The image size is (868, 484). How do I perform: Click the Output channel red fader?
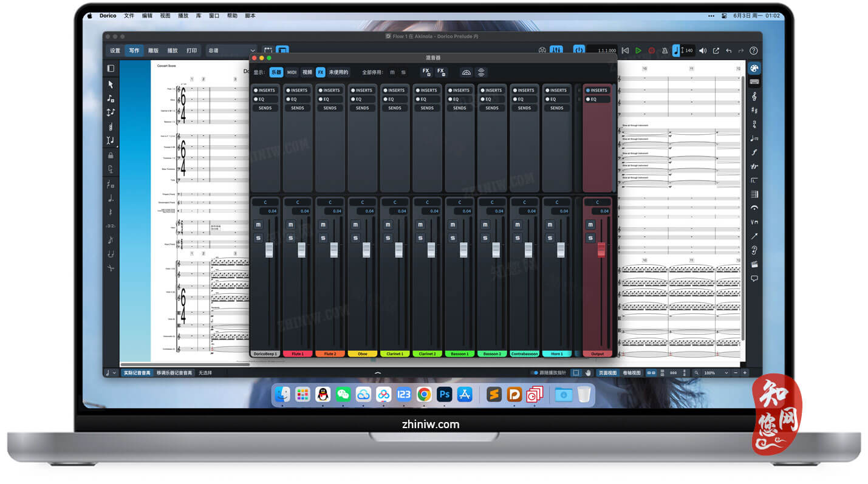tap(601, 250)
